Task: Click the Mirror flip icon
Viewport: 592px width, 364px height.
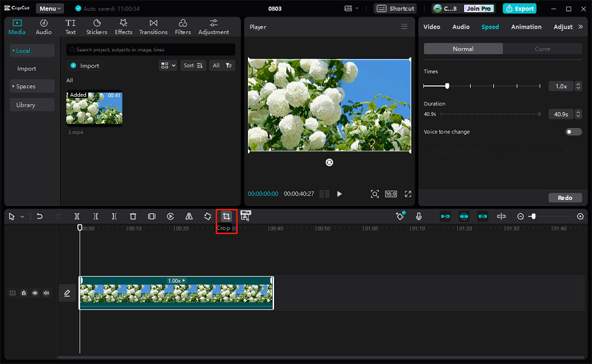Action: tap(189, 217)
